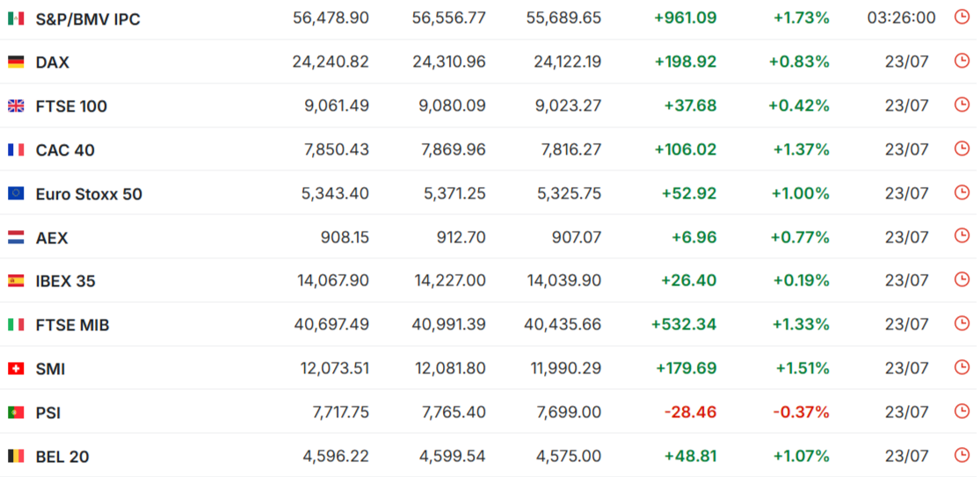Viewport: 980px width, 477px height.
Task: Click the clock icon in BEL 20 row
Action: [962, 454]
